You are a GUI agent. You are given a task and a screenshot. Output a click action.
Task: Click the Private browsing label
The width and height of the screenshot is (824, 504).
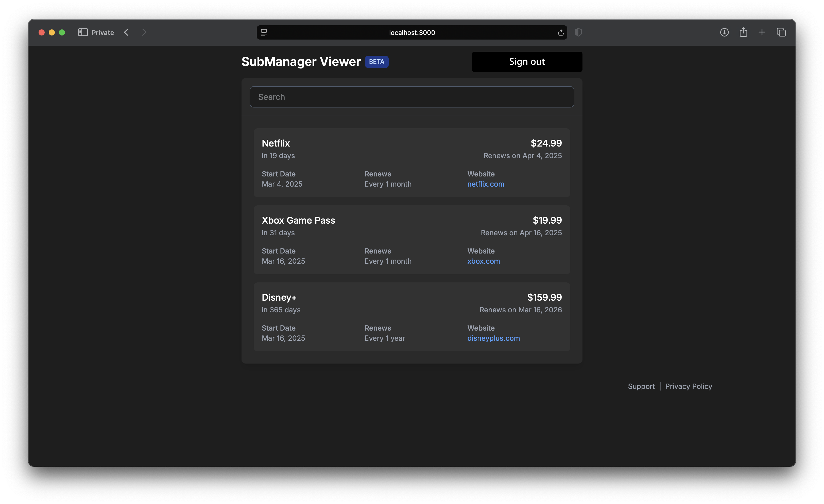[x=103, y=32]
